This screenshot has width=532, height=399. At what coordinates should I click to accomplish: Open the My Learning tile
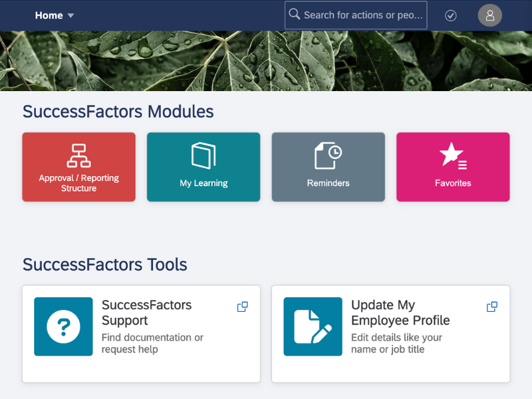[x=203, y=167]
